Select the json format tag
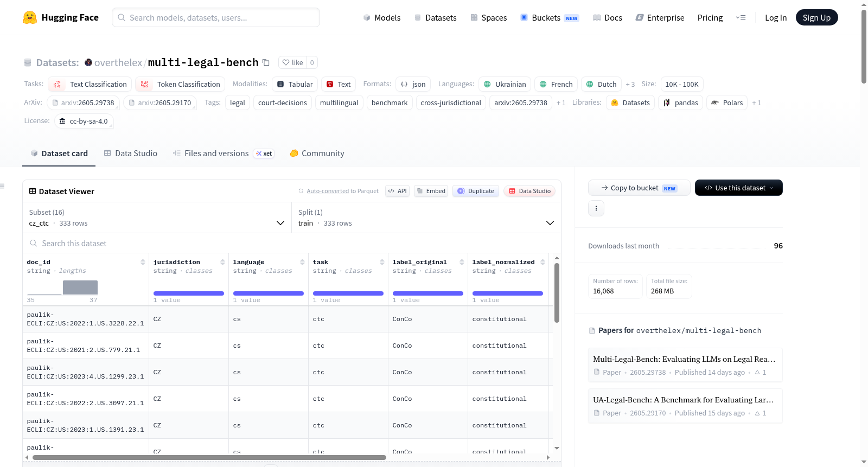This screenshot has height=467, width=868. pos(413,84)
